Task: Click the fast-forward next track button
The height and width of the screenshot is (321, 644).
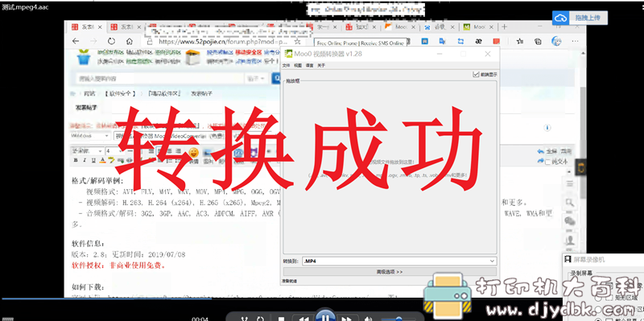Action: point(346,319)
